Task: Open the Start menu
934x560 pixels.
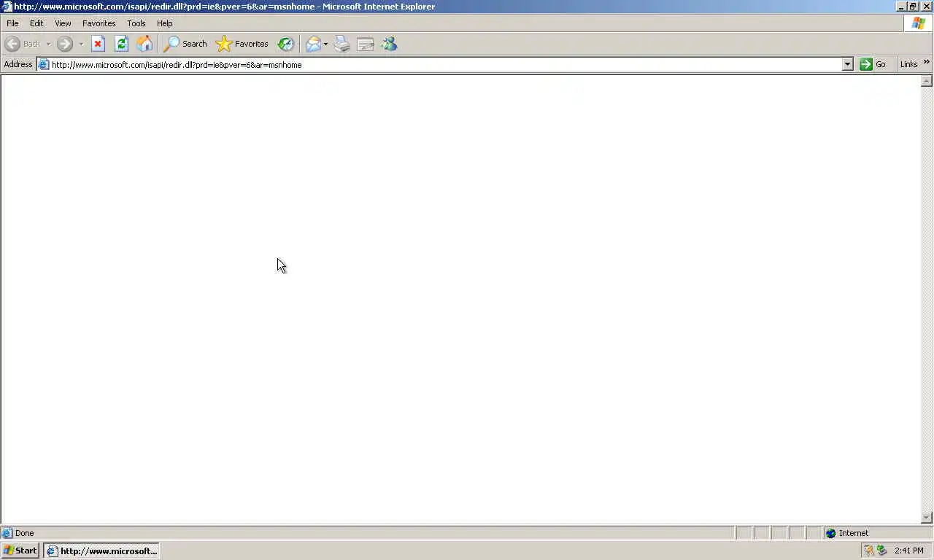Action: (20, 551)
